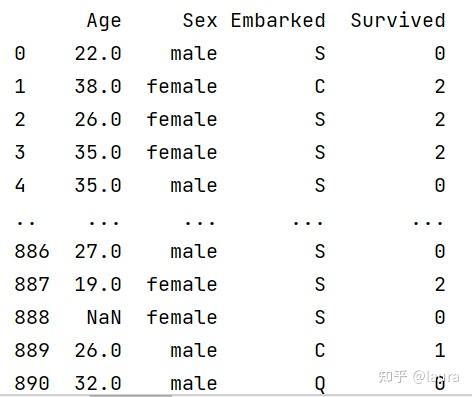The image size is (472, 397).
Task: Click Embarked value Q in row 890
Action: [x=320, y=384]
